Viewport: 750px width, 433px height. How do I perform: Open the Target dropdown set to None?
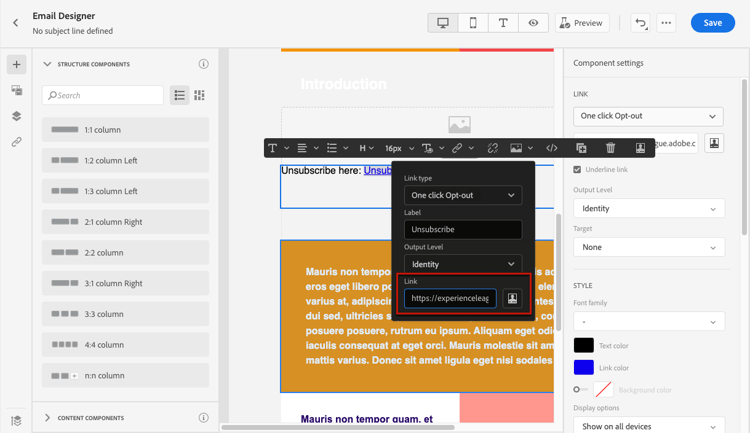coord(648,247)
